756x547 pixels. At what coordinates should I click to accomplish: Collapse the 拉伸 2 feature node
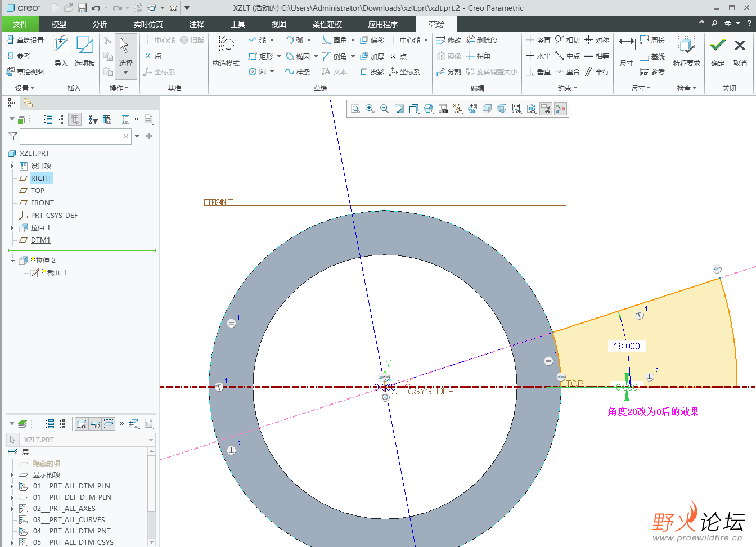tap(12, 261)
